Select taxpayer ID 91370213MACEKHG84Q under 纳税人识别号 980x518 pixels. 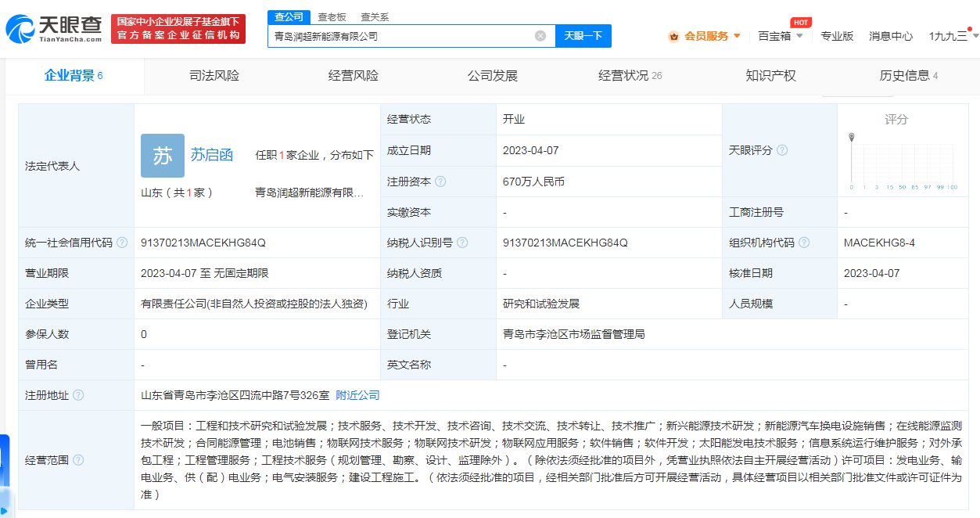[x=565, y=243]
